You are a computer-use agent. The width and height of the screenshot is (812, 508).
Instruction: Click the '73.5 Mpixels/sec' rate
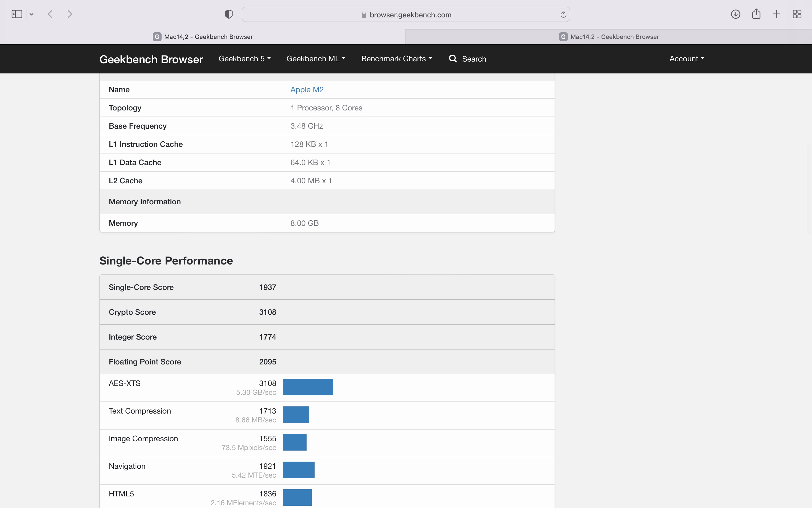pos(249,448)
